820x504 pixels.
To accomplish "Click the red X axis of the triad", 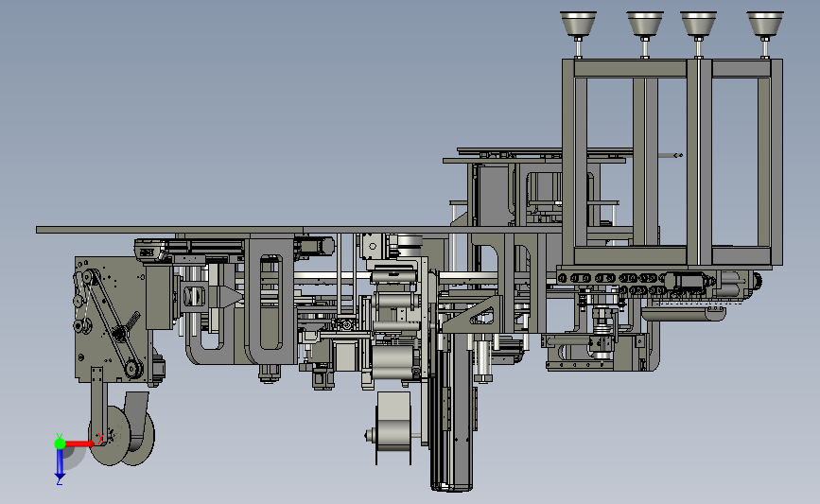I will pos(79,443).
